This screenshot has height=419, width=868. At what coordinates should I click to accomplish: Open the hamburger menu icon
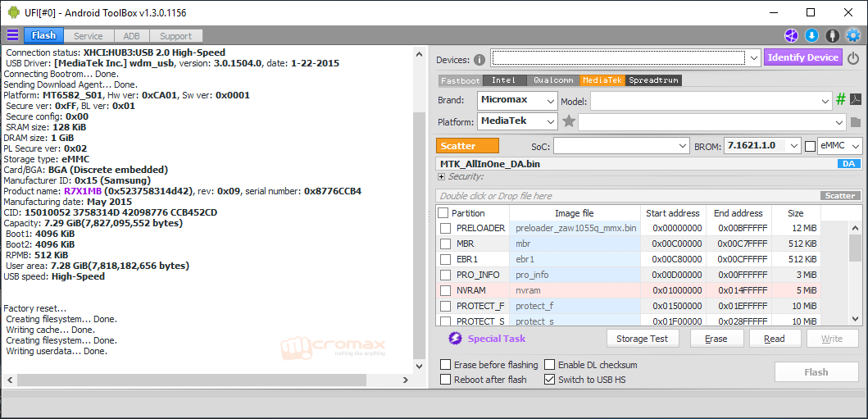click(x=12, y=35)
